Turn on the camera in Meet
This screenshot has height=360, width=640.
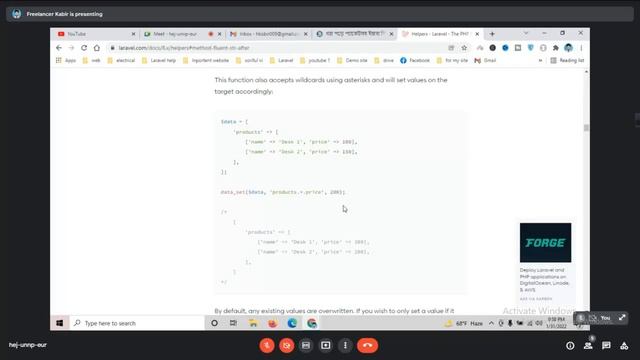[287, 345]
